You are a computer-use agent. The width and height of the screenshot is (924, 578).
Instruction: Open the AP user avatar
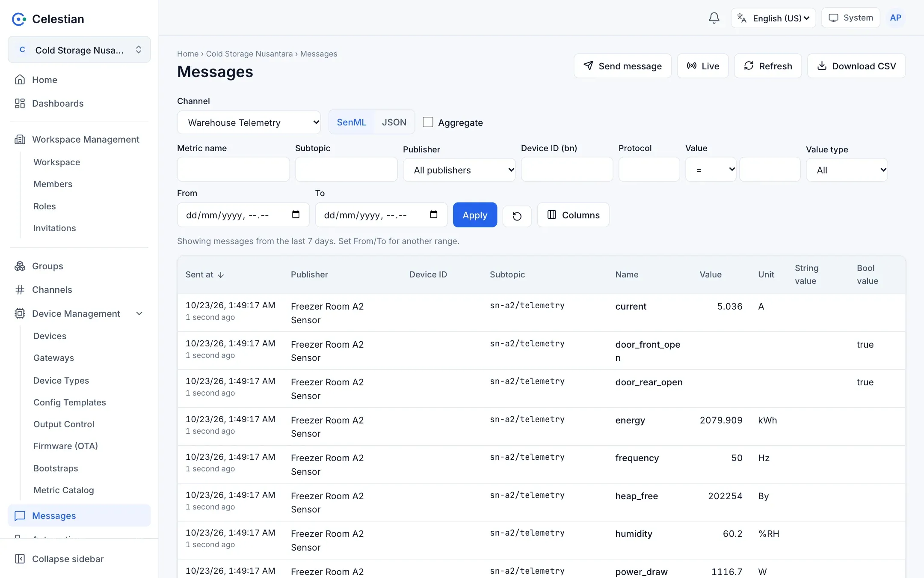pos(895,18)
